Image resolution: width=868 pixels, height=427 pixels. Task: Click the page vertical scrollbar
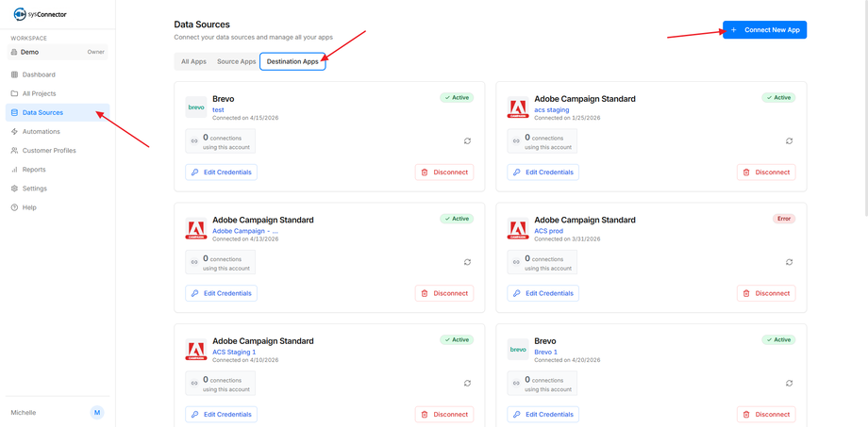coord(865,107)
